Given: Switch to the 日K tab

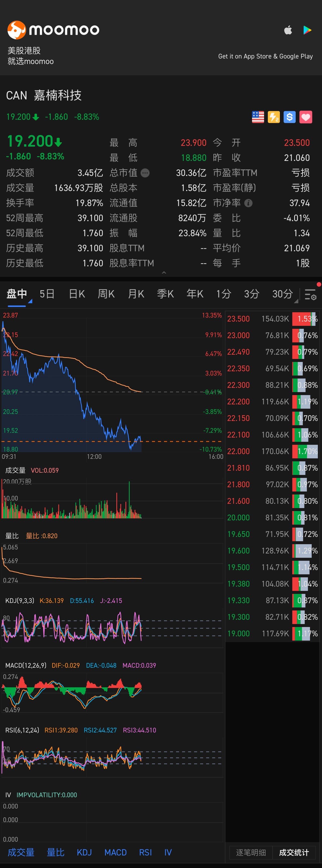Looking at the screenshot, I should click(x=77, y=294).
